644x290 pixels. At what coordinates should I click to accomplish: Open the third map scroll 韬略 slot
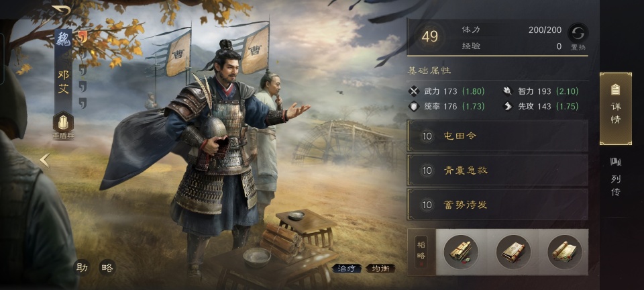point(565,252)
